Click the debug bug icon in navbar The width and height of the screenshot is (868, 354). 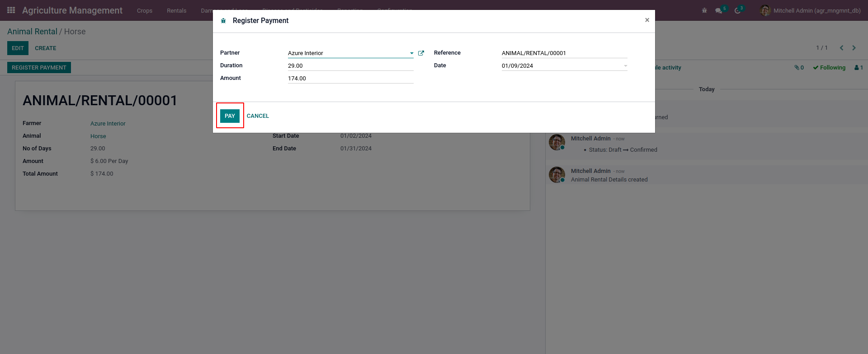(x=704, y=10)
